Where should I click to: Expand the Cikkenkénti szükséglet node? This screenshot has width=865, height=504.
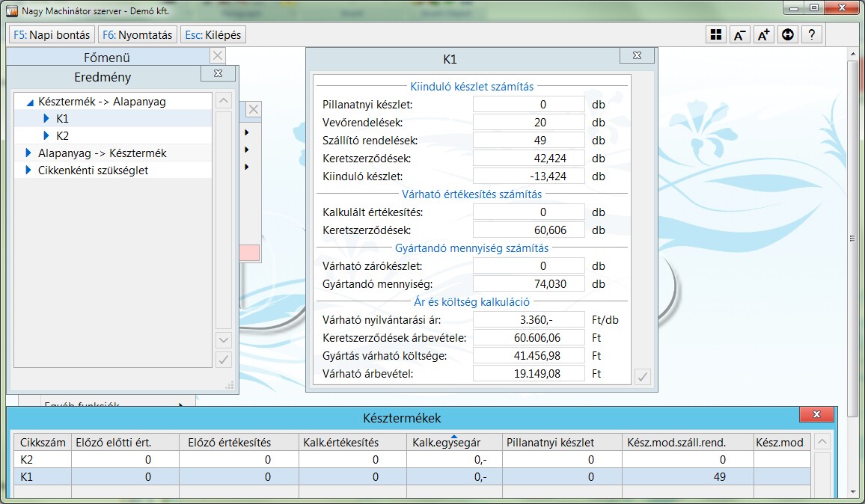click(29, 170)
